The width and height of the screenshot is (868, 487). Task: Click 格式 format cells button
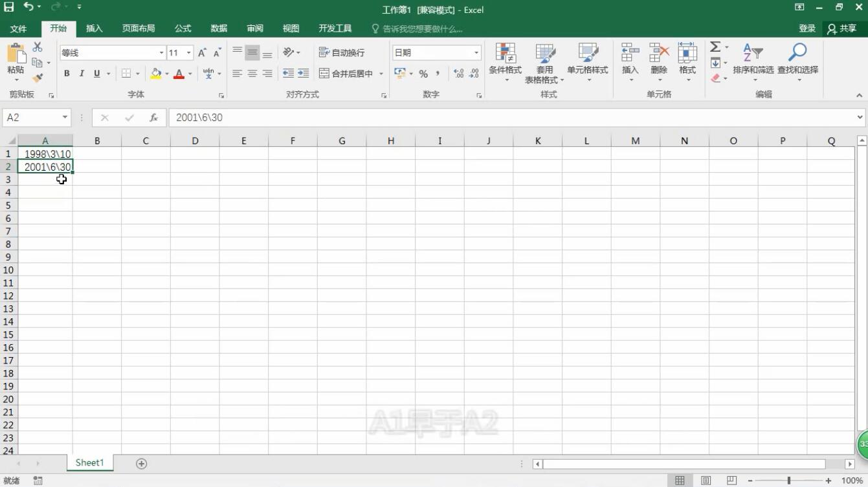[687, 63]
